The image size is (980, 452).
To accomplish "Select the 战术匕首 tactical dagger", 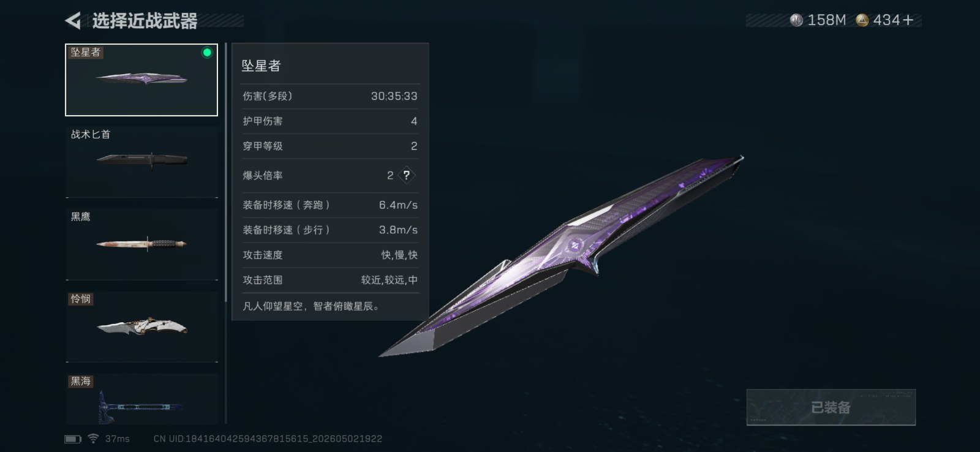I will pyautogui.click(x=141, y=162).
